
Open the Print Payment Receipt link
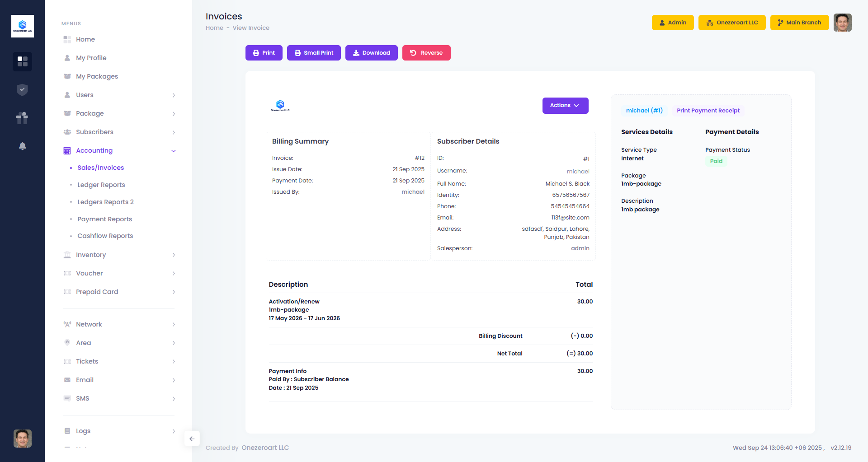tap(708, 111)
